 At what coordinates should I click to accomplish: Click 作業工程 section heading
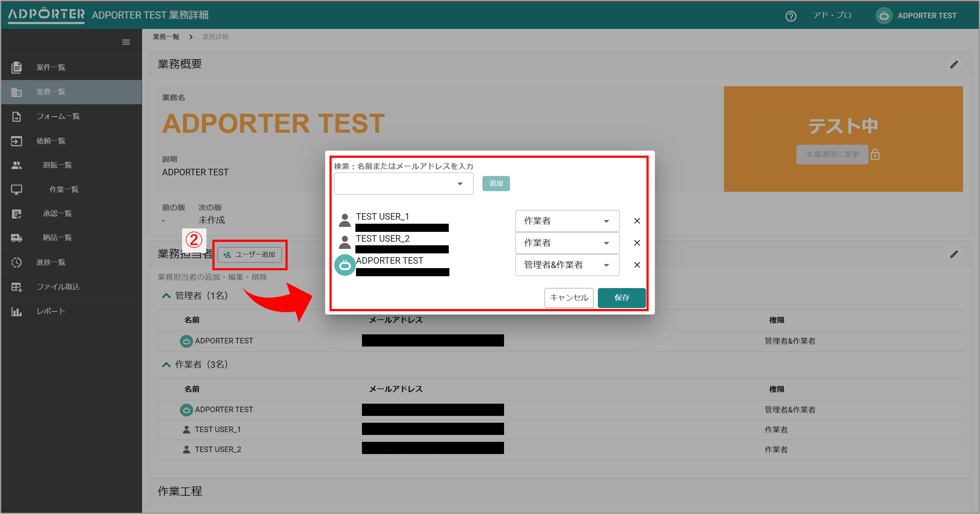180,492
